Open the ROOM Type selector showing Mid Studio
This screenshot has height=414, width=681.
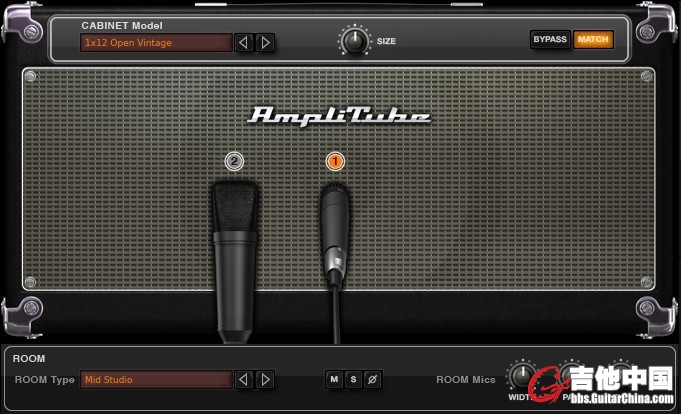[x=156, y=379]
